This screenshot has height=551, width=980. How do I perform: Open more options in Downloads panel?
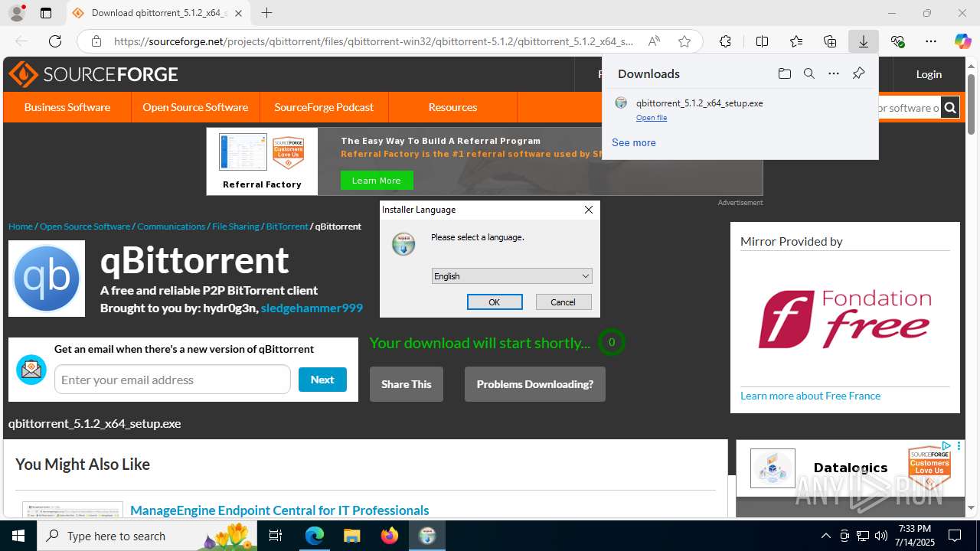(x=834, y=73)
